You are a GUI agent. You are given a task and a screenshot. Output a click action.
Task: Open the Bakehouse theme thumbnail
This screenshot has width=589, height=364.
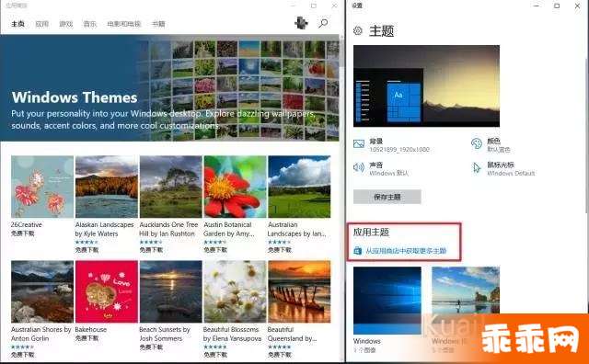point(107,291)
